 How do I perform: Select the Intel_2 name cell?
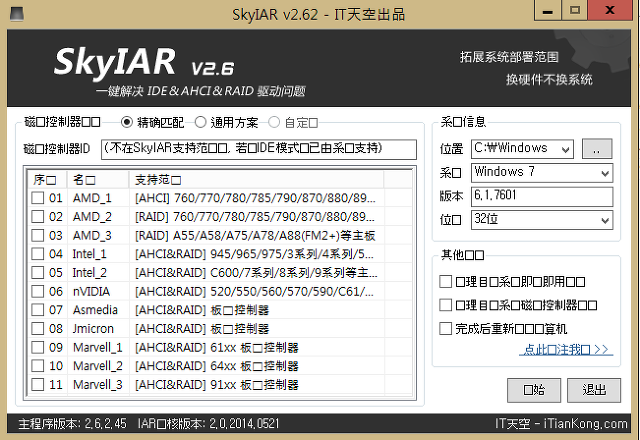[89, 272]
